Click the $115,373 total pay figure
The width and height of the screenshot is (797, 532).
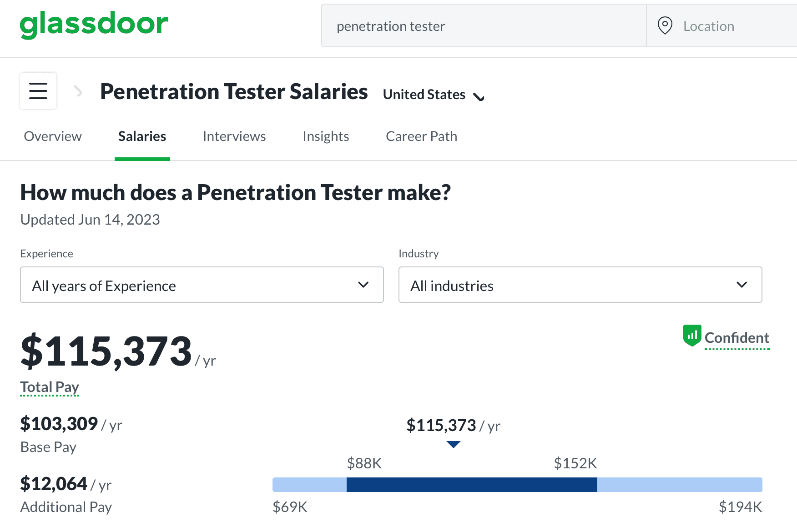pyautogui.click(x=107, y=351)
